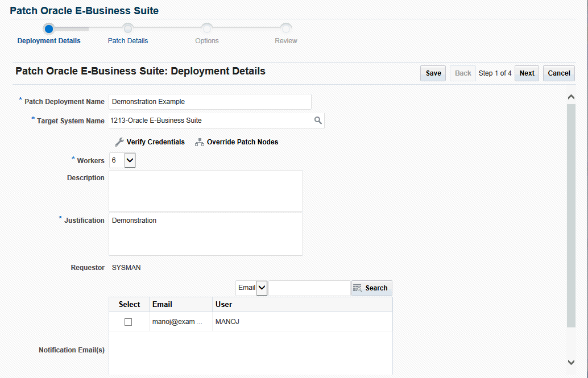
Task: Click inside the Description text area
Action: 206,191
